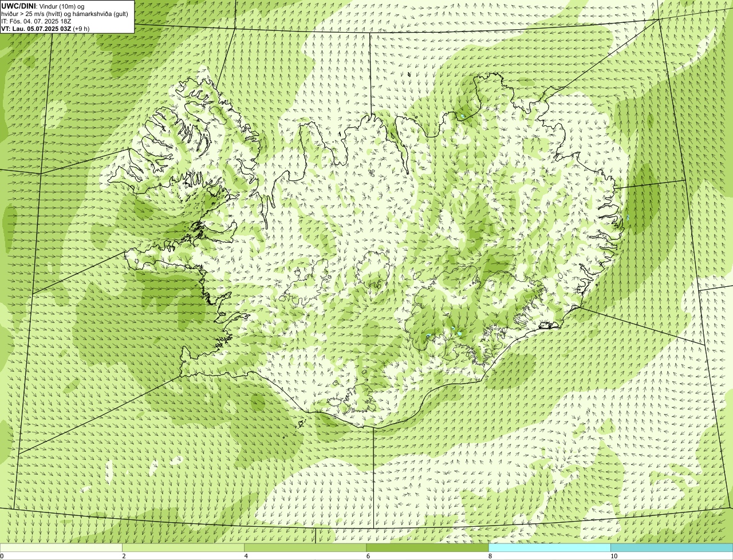Click the pale yellow 0–2 m/s colorbar segment
Screen dimensions: 733x560
[61, 547]
